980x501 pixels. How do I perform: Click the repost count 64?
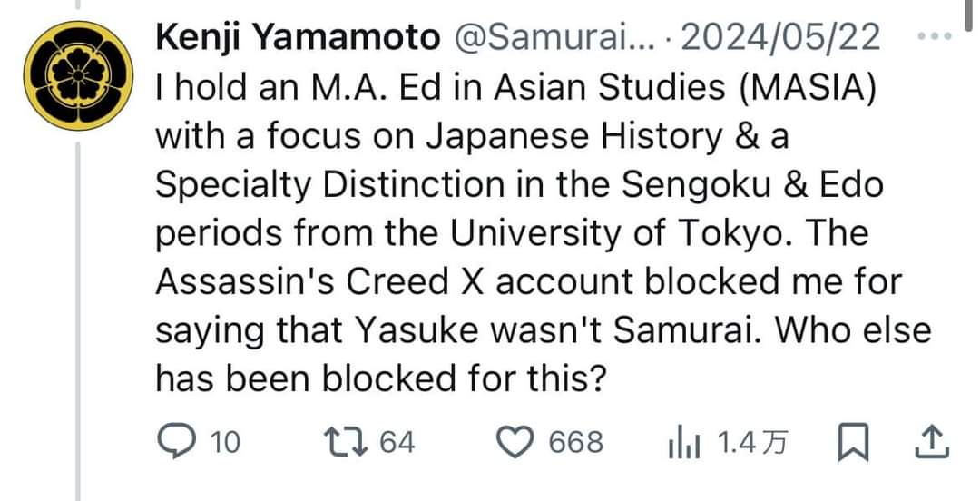[397, 443]
